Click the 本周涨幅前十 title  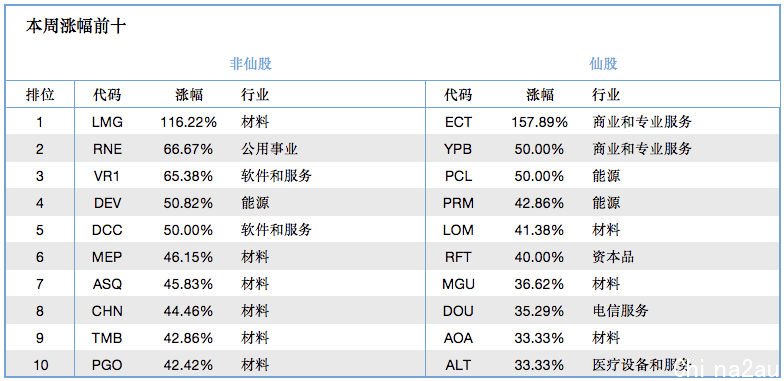click(76, 26)
